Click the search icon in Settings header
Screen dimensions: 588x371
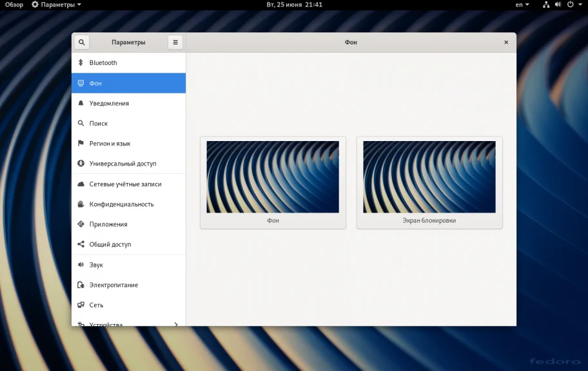(81, 43)
